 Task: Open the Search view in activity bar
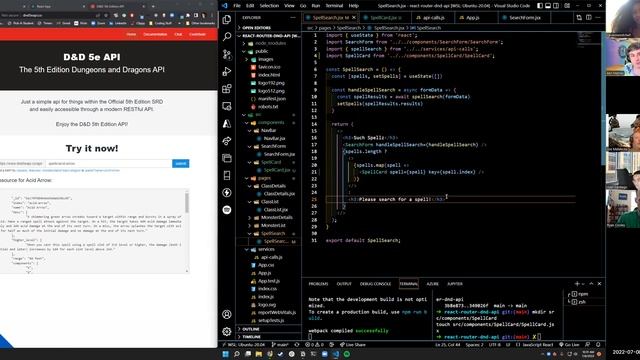227,37
